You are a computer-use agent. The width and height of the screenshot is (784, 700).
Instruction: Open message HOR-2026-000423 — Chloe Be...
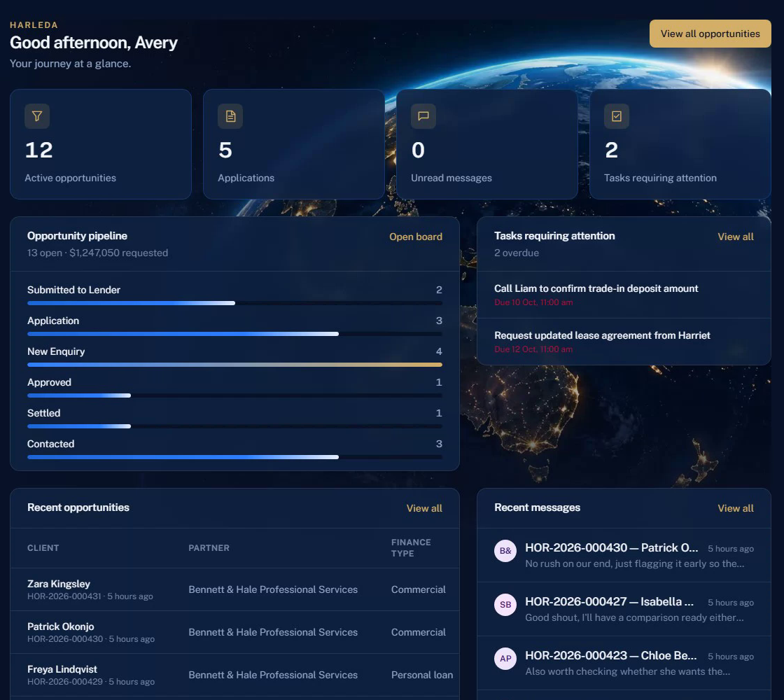624,663
